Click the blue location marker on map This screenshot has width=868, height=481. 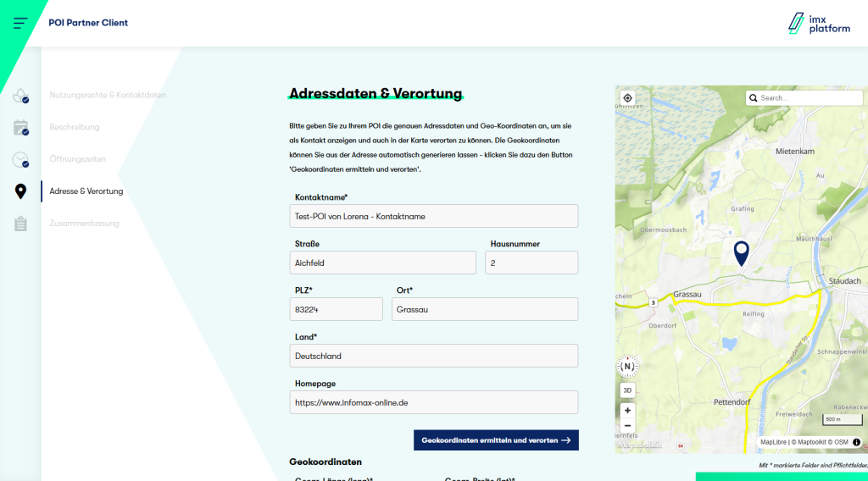[742, 252]
